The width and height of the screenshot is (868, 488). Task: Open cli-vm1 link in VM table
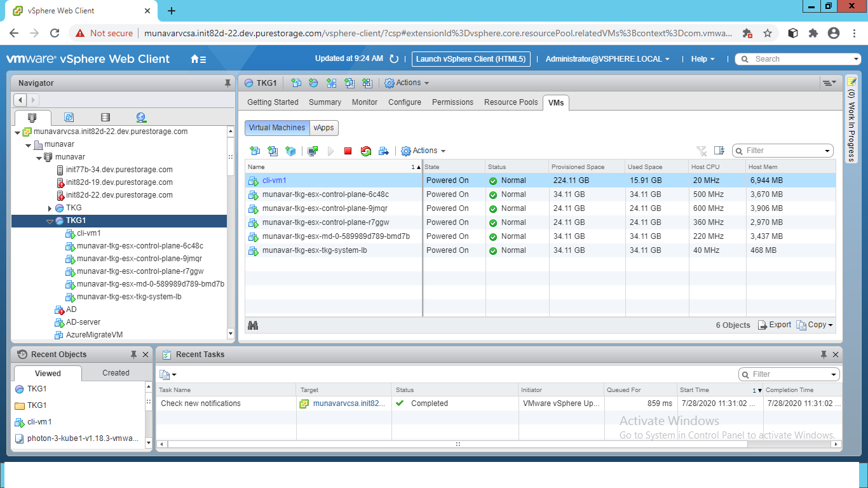point(275,180)
